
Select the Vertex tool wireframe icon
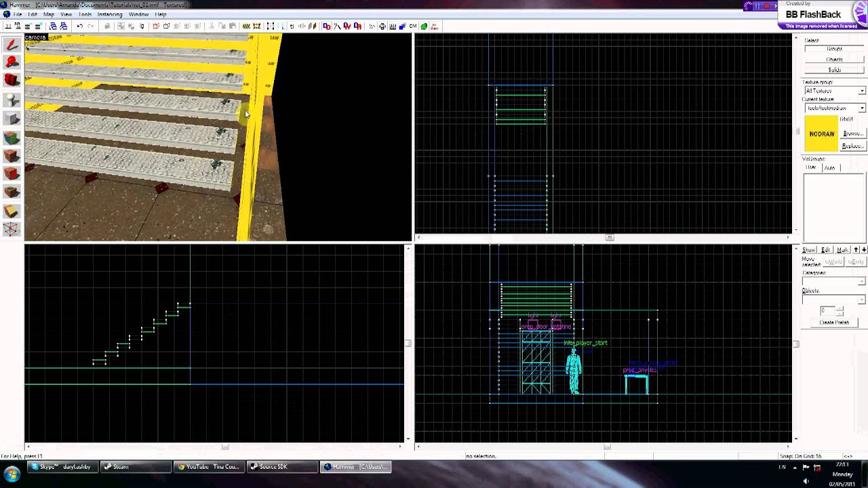[x=12, y=230]
